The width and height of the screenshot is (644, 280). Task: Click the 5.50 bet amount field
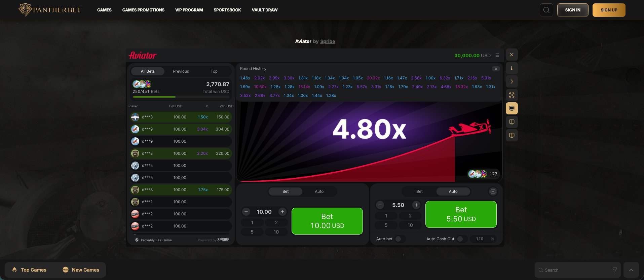(398, 205)
